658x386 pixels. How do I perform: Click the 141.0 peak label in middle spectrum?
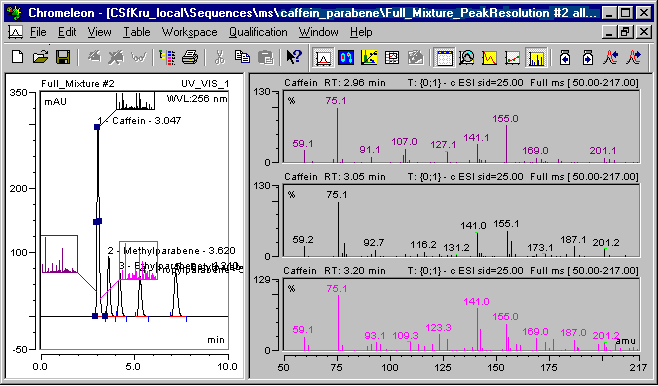tap(473, 226)
